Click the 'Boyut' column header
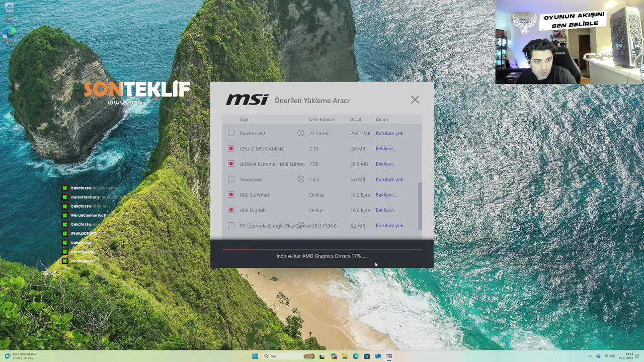The width and height of the screenshot is (644, 362). 356,119
